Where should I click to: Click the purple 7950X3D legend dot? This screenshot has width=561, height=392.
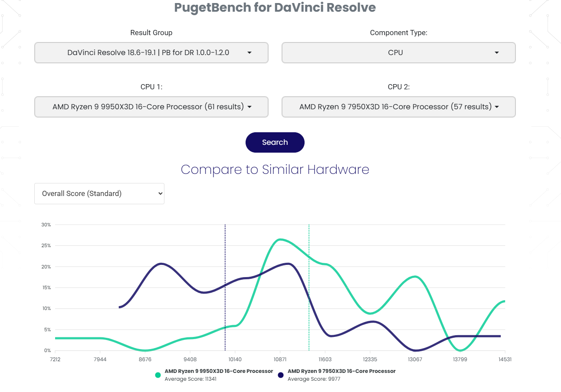coord(281,375)
